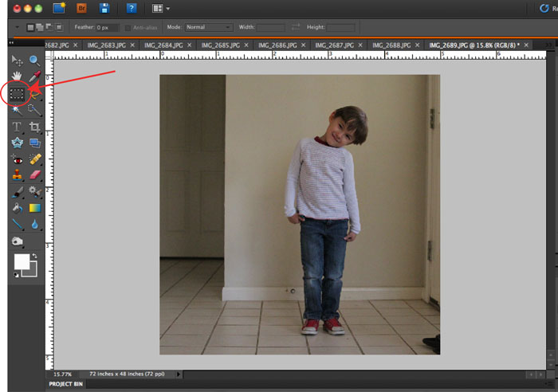Screen dimensions: 558x392
Task: Select the Red Eye Removal tool
Action: [x=17, y=159]
